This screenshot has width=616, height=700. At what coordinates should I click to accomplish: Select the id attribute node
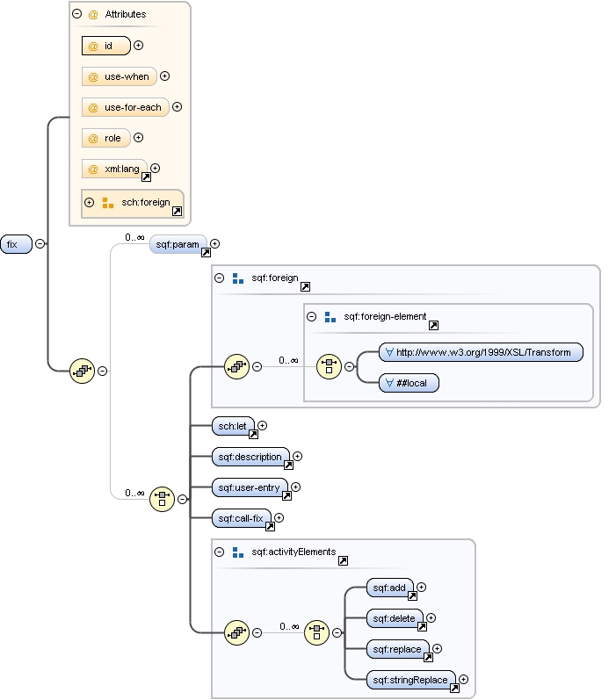pyautogui.click(x=105, y=46)
